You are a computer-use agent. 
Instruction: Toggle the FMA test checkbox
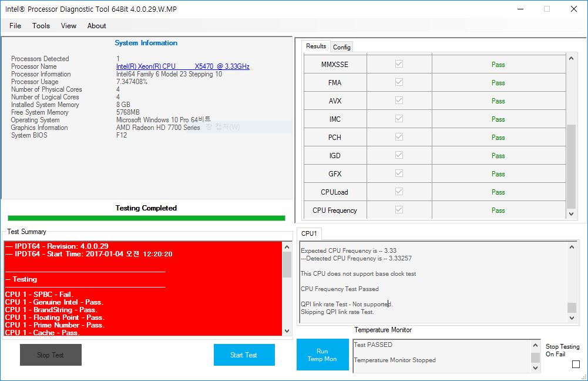click(399, 82)
